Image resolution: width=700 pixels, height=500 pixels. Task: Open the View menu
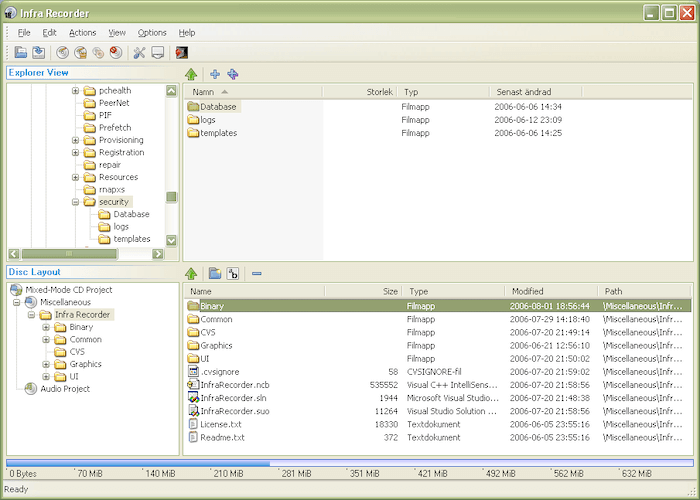coord(117,33)
